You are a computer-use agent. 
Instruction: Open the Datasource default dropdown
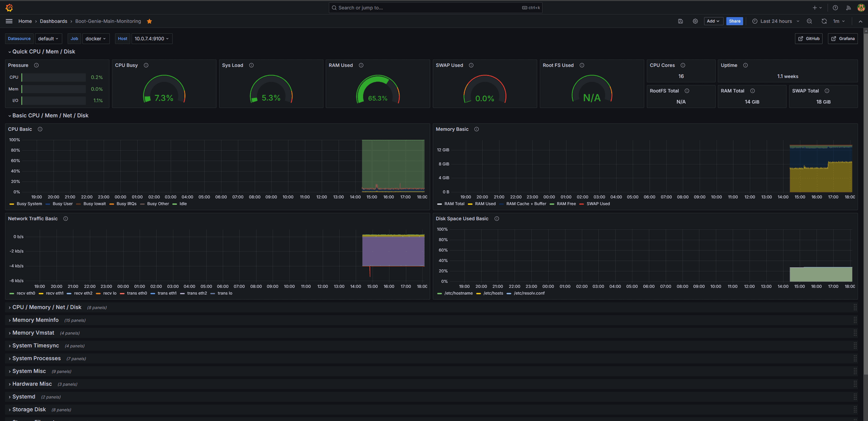(x=48, y=39)
